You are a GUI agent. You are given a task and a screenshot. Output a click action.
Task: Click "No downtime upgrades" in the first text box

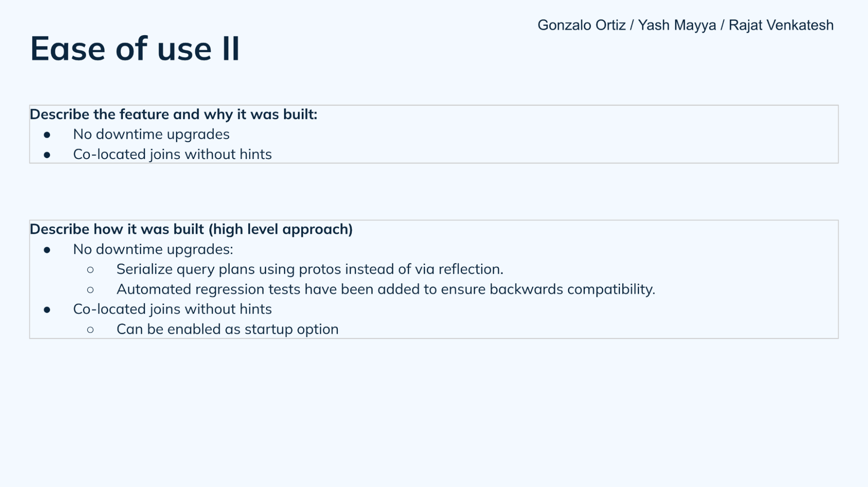tap(151, 134)
